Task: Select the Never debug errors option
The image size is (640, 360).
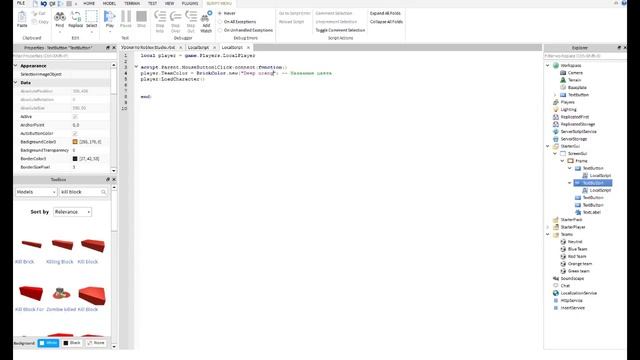Action: coord(220,13)
